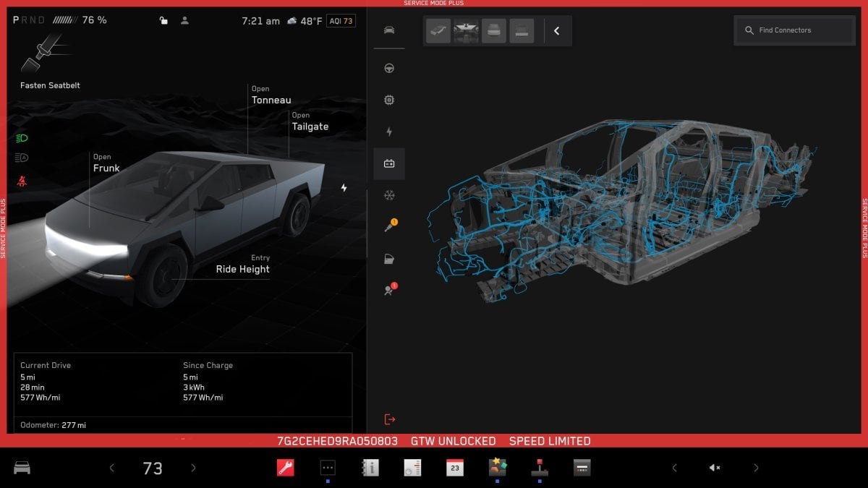Open the steering wheel service menu
Viewport: 868px width, 488px height.
point(389,68)
